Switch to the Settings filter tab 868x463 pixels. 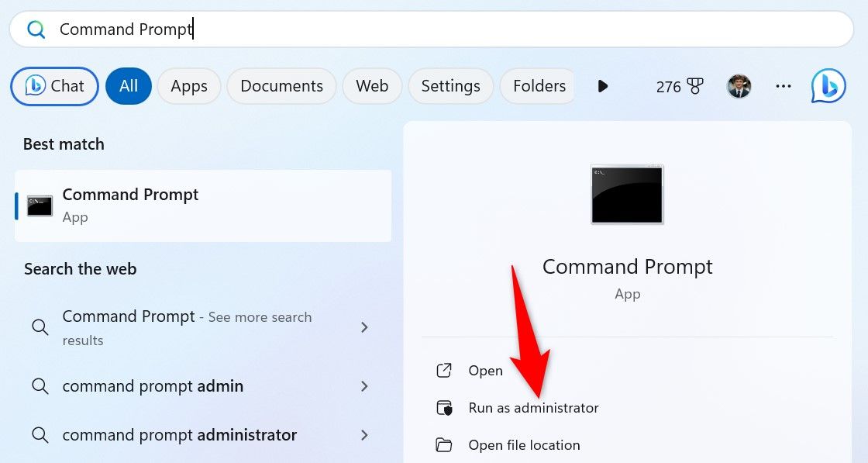pyautogui.click(x=450, y=86)
